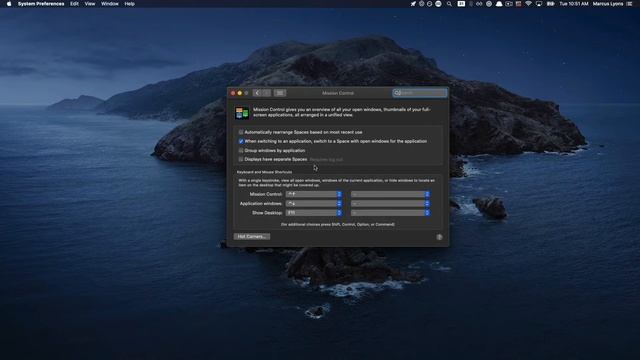The width and height of the screenshot is (640, 360).
Task: Open Mission Control mouse shortcut dropdown
Action: coord(390,194)
